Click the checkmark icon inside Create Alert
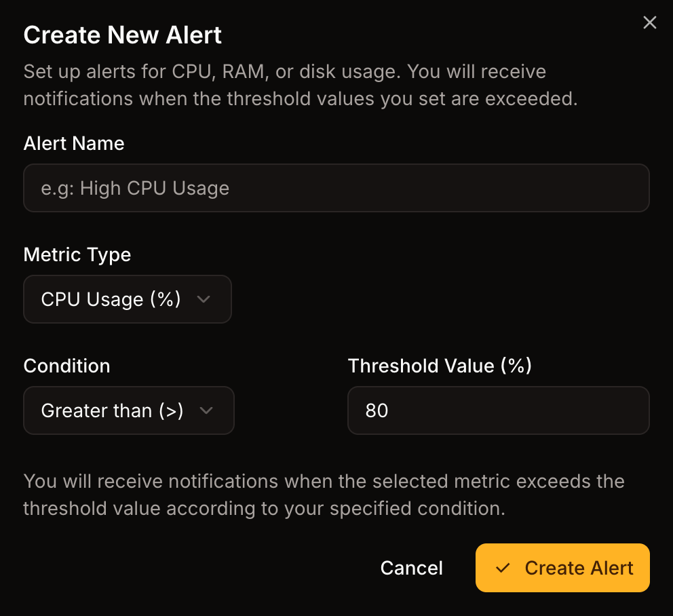Viewport: 673px width, 616px height. pos(503,568)
